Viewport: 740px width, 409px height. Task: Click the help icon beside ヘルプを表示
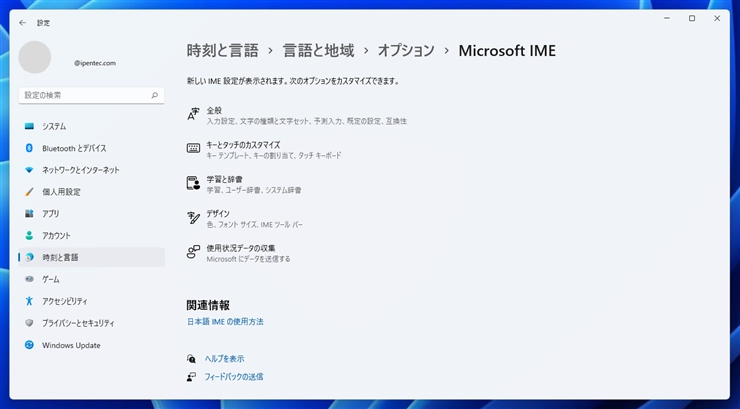pos(191,359)
